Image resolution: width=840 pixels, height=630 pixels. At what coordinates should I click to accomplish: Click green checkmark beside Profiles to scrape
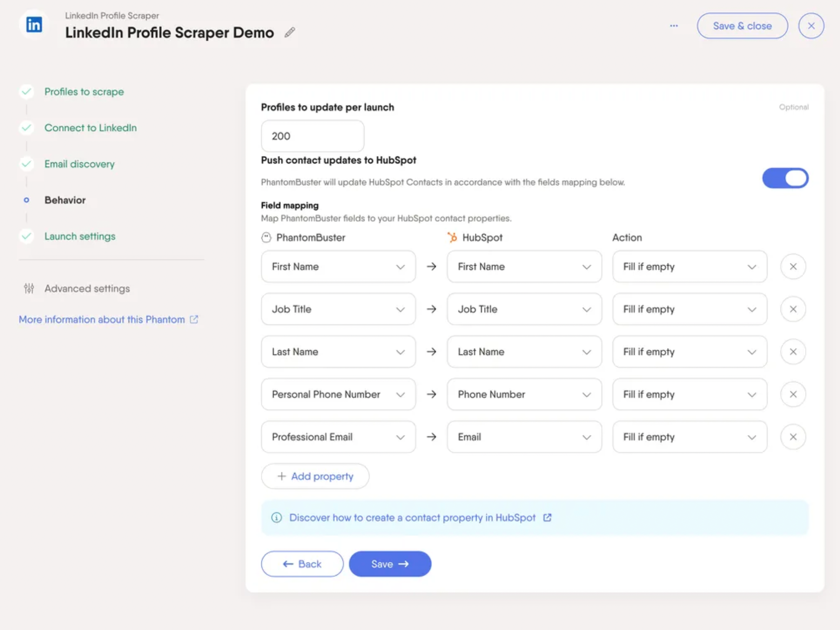click(26, 91)
